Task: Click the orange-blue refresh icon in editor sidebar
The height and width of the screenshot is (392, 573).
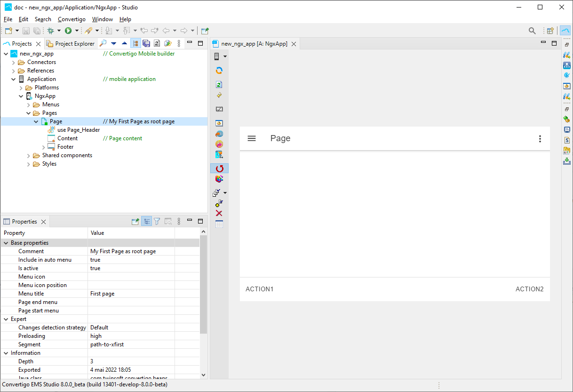Action: pos(219,71)
